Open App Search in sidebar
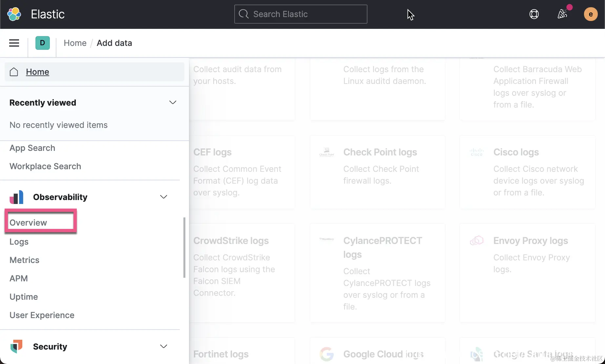 pos(32,148)
